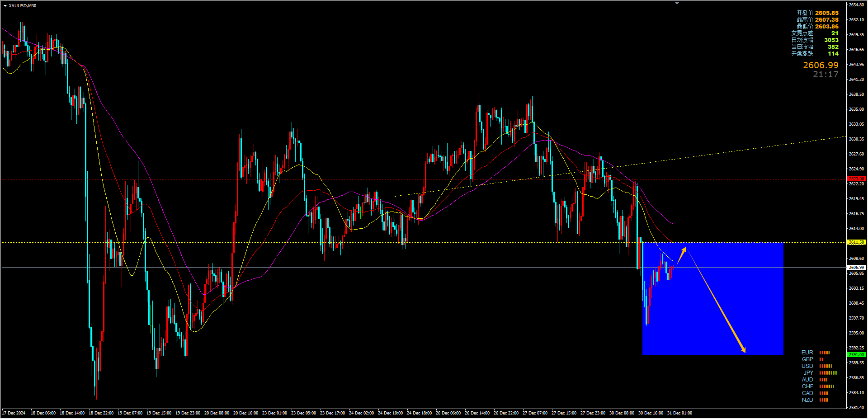
Task: Open the chart menu arrow beside XAUUSD,M30
Action: click(5, 6)
